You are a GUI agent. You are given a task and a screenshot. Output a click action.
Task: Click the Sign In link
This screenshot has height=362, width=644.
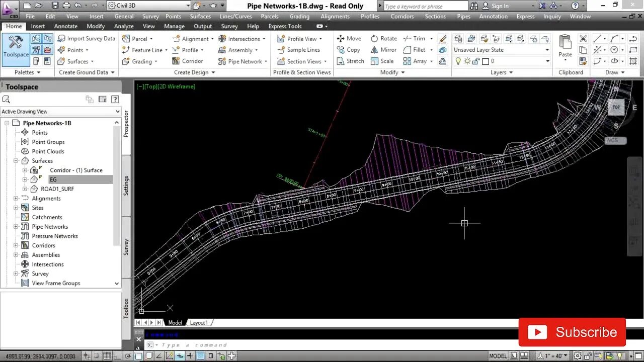click(x=500, y=6)
